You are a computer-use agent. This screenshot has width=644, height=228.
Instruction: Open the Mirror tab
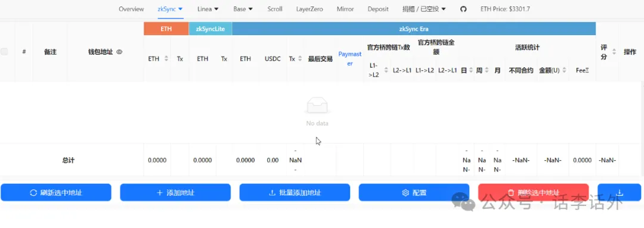click(x=345, y=9)
